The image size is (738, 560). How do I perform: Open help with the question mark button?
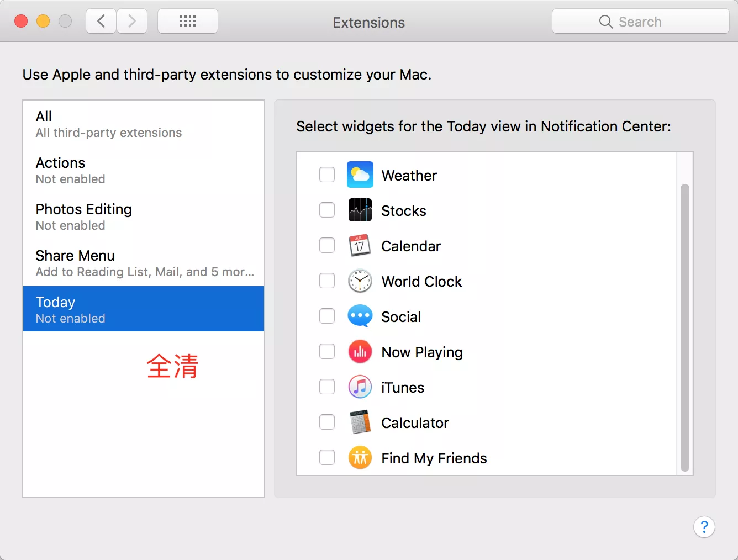[704, 527]
